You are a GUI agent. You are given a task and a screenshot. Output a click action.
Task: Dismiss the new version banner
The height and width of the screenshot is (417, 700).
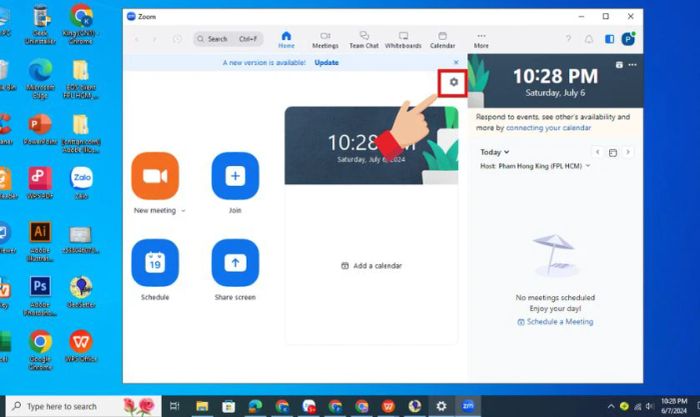point(456,63)
